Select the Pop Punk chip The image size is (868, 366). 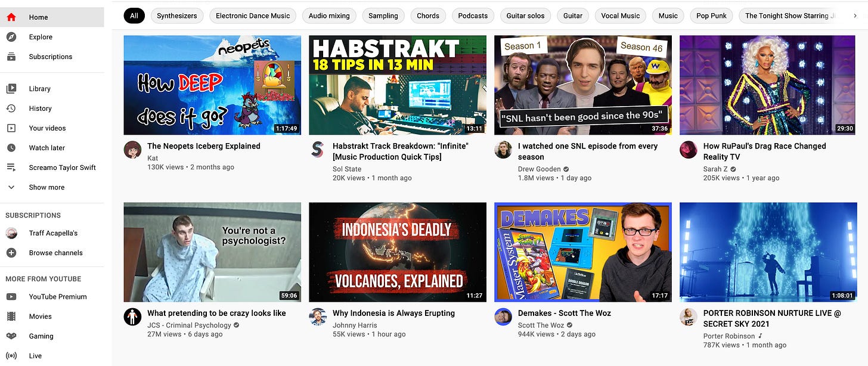[x=711, y=16]
